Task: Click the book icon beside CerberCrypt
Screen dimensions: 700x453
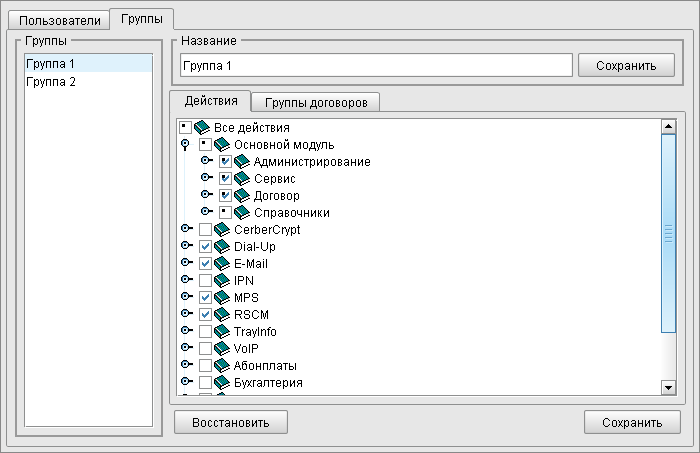Action: pyautogui.click(x=222, y=230)
